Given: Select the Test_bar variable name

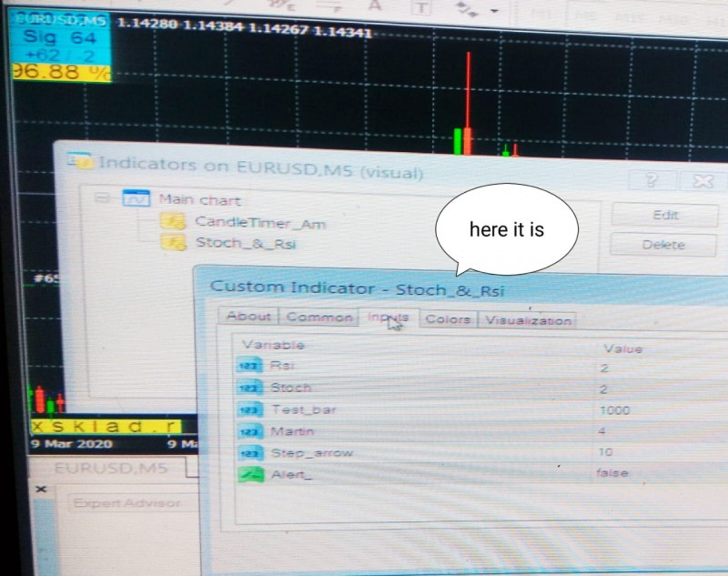Looking at the screenshot, I should [303, 409].
